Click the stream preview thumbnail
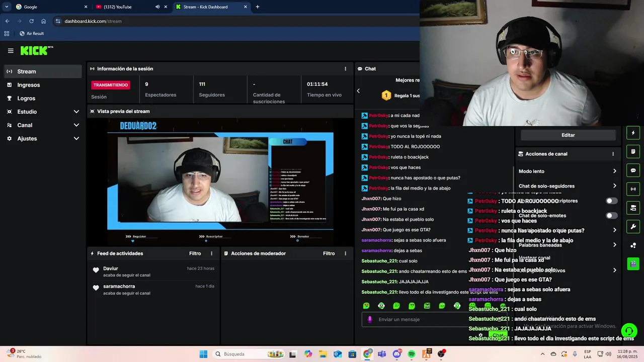Image resolution: width=644 pixels, height=362 pixels. [x=220, y=182]
